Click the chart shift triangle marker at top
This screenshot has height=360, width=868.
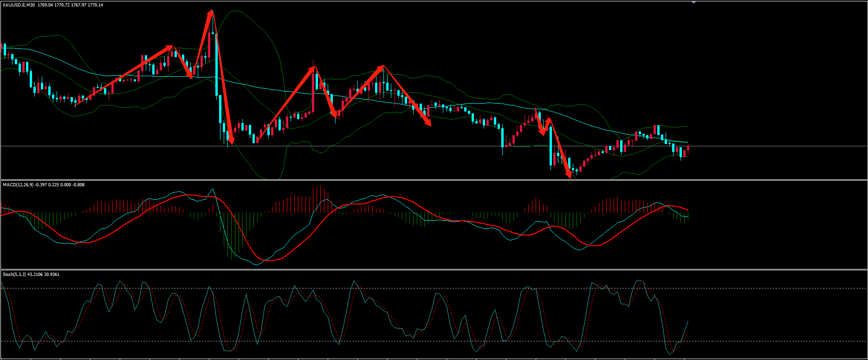[x=693, y=2]
